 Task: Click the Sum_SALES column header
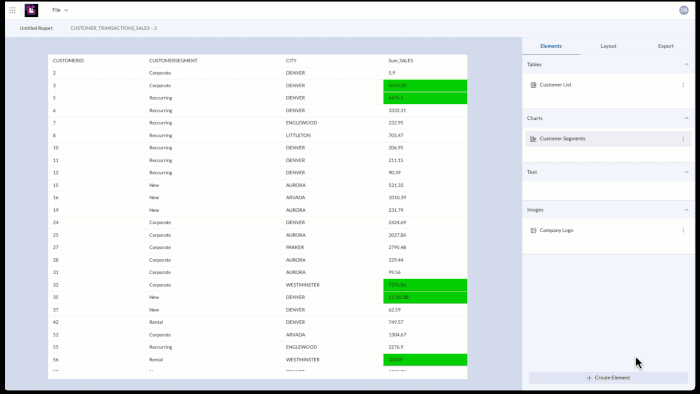(400, 61)
